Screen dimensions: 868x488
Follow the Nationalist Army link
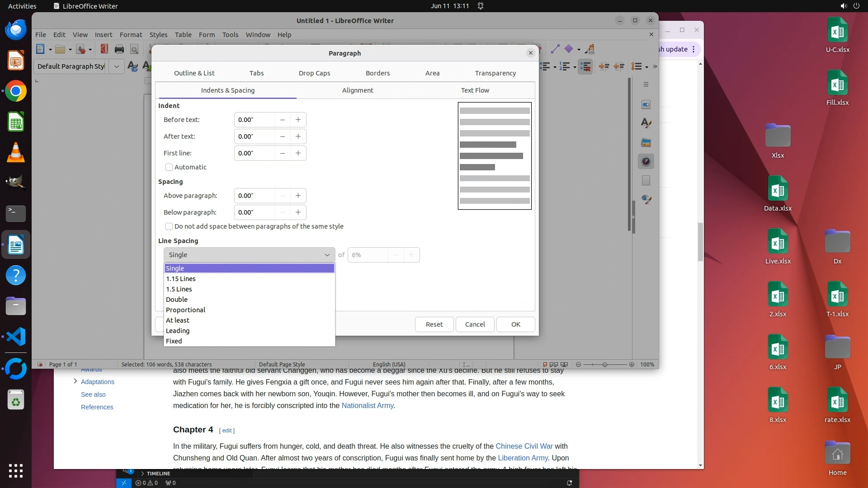tap(367, 406)
